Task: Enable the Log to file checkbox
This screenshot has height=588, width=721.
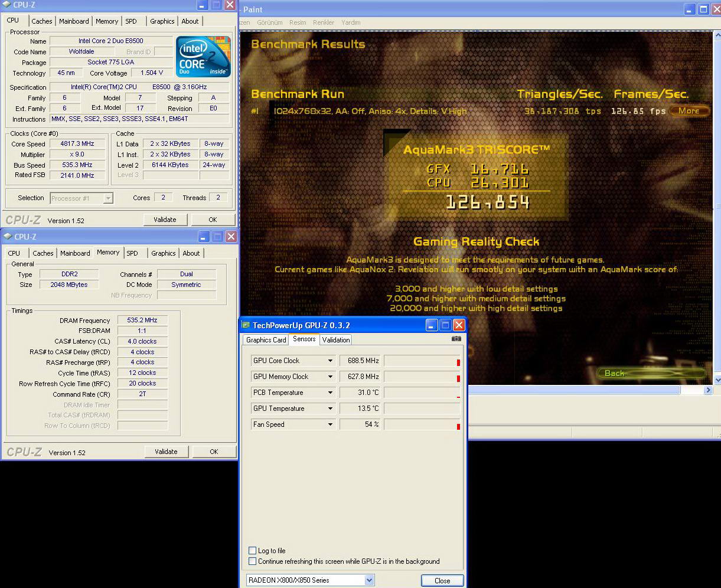Action: coord(253,550)
